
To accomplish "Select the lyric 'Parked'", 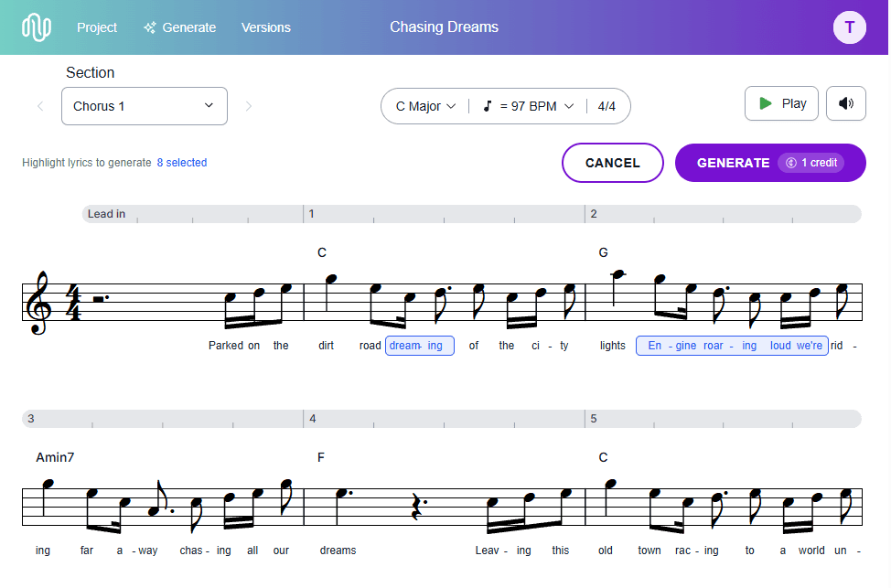I will pyautogui.click(x=226, y=346).
